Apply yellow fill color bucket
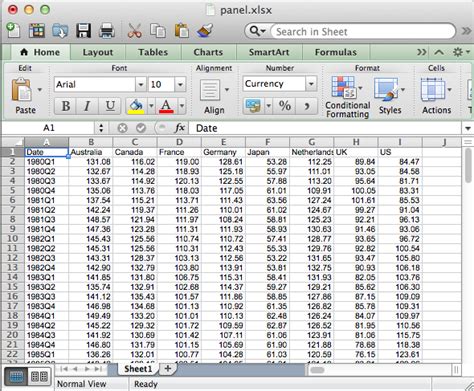The width and height of the screenshot is (474, 391). 136,107
